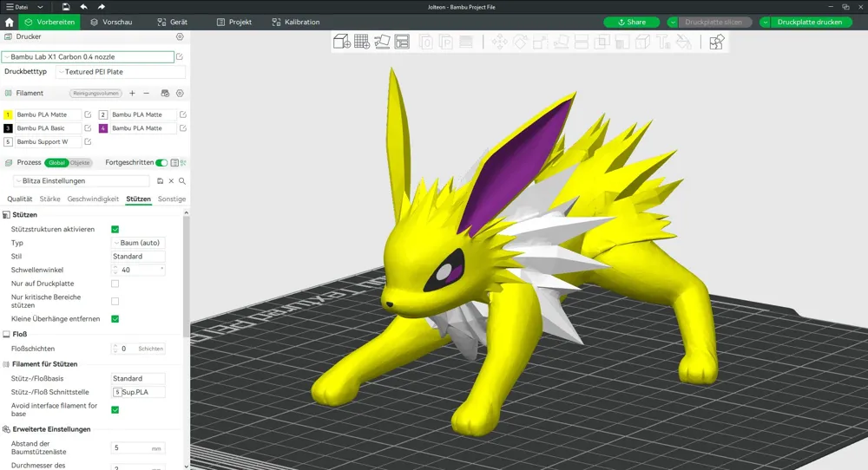The width and height of the screenshot is (868, 470).
Task: Click the Add object cube icon
Action: pyautogui.click(x=341, y=42)
